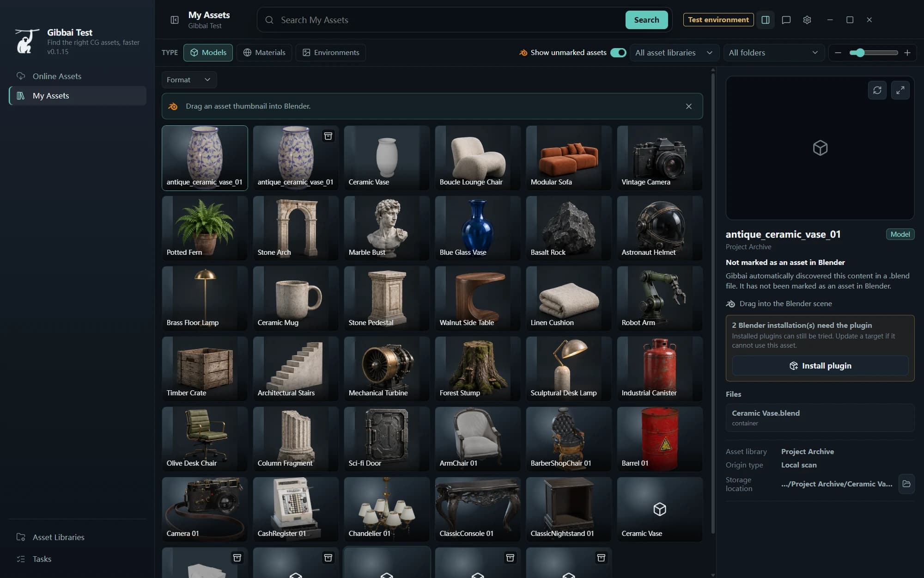Open the All folders dropdown
The image size is (924, 578).
coord(774,53)
